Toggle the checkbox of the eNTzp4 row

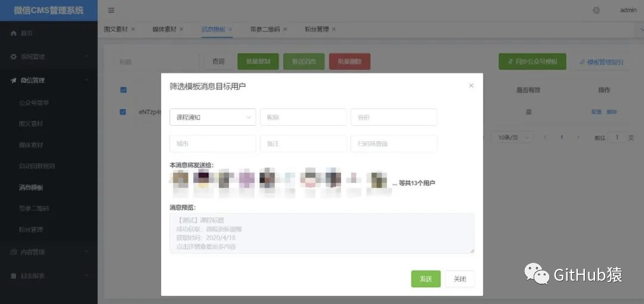point(123,111)
